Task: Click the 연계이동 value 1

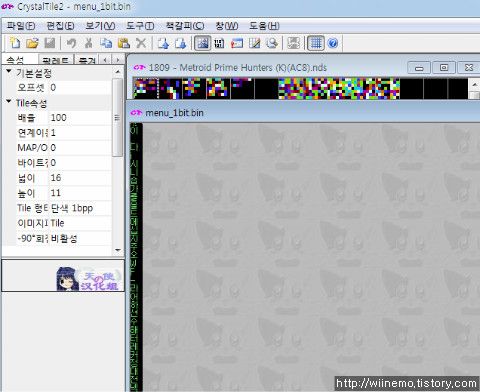Action: [x=80, y=133]
